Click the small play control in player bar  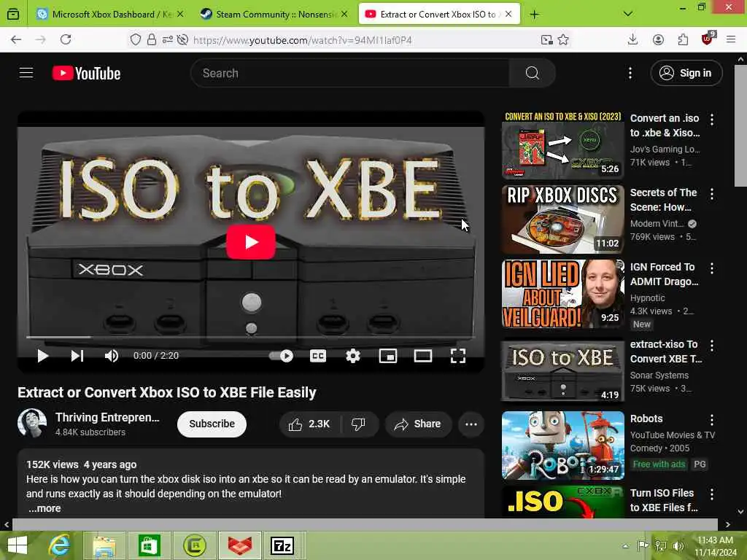[42, 356]
